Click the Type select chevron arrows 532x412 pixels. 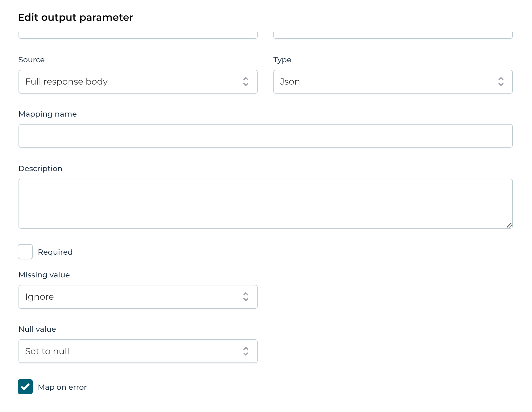click(x=501, y=82)
